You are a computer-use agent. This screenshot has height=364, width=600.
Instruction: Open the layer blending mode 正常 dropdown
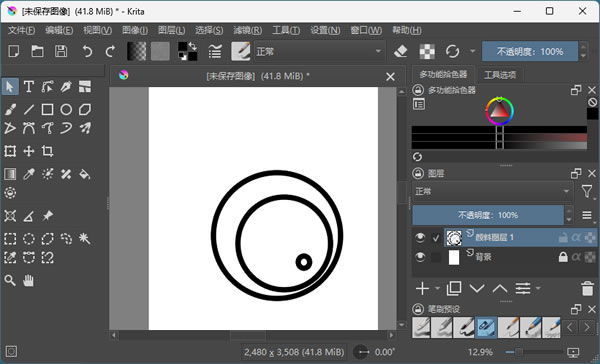[x=492, y=191]
